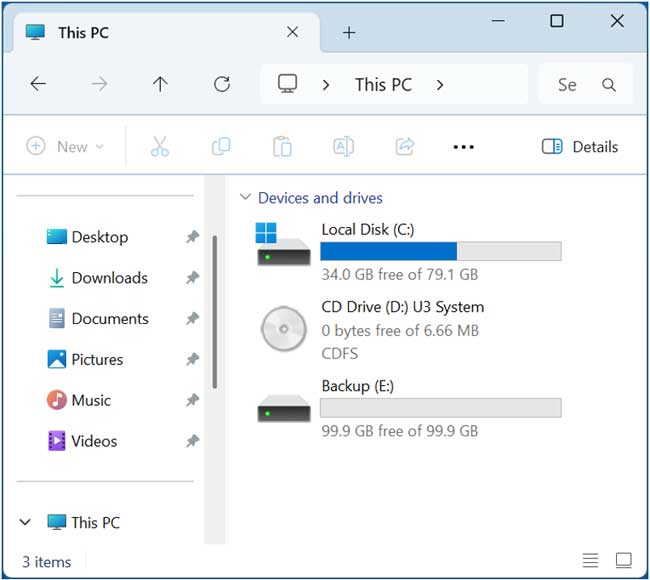
Task: Unpin Desktop using its pin icon
Action: pyautogui.click(x=192, y=237)
